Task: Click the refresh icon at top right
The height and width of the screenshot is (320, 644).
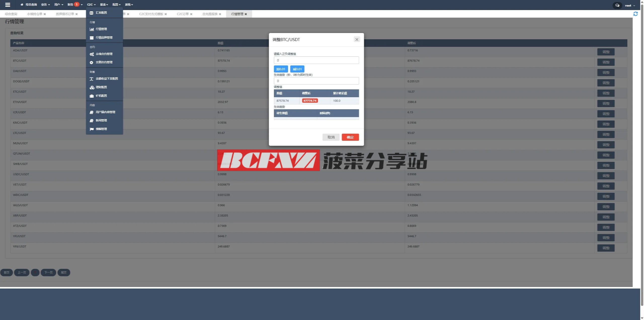Action: [x=635, y=14]
